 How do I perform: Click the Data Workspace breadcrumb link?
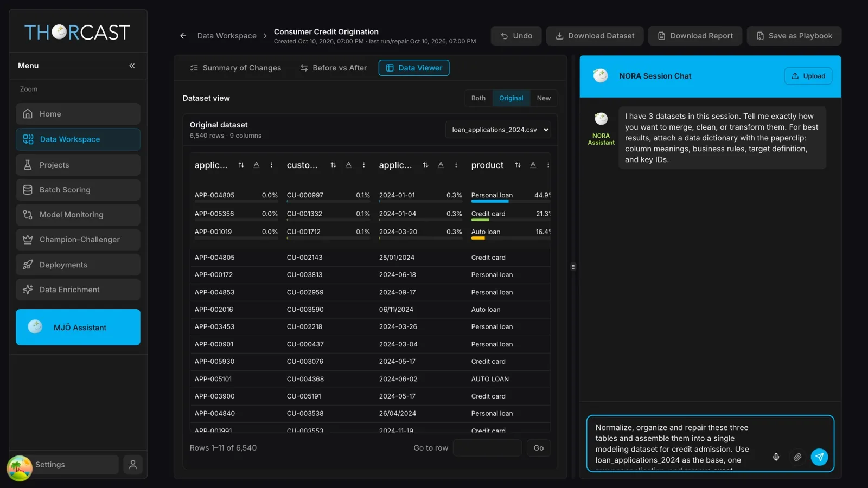pos(227,36)
